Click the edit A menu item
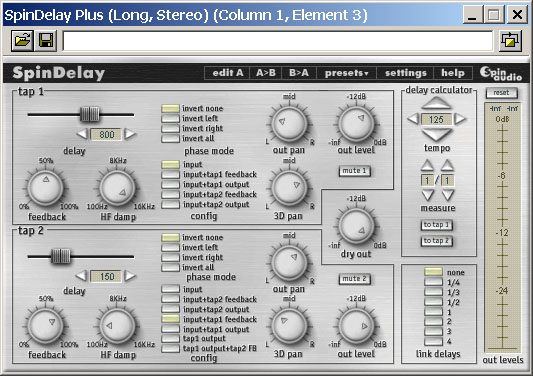This screenshot has height=376, width=533. (x=227, y=73)
